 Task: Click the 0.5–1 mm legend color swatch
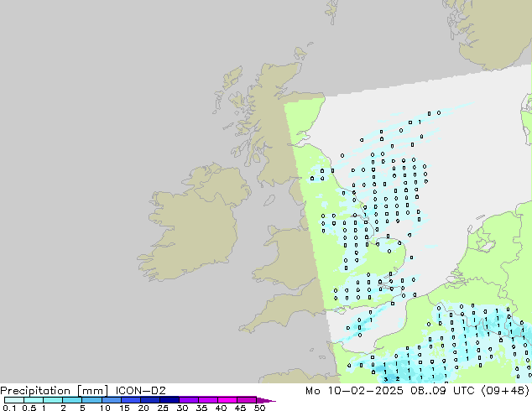pyautogui.click(x=34, y=400)
